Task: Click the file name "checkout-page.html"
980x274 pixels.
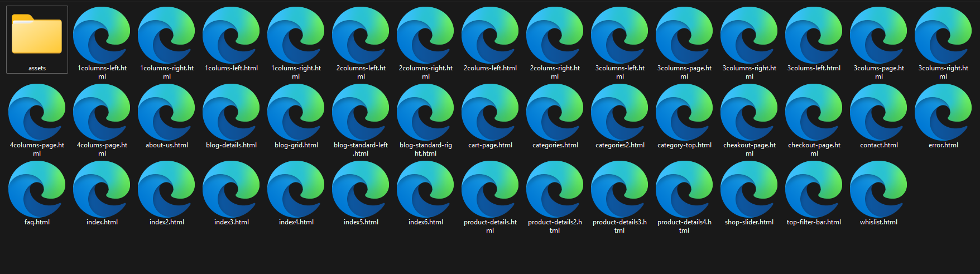Action: (814, 149)
